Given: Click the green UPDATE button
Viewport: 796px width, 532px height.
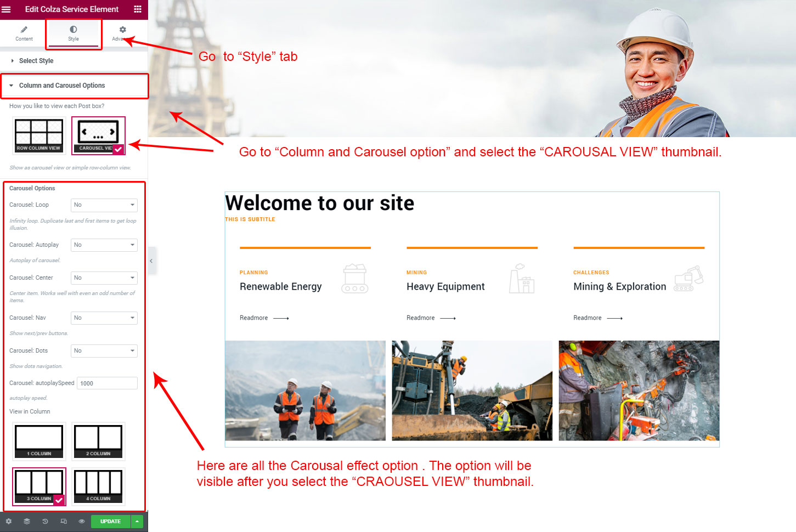Looking at the screenshot, I should point(110,522).
